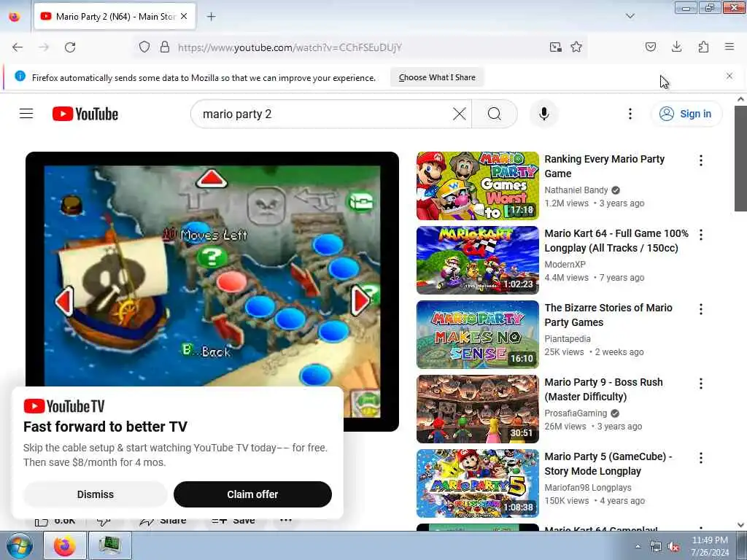Dismiss the Firefox data notification bar
Viewport: 747px width, 560px height.
click(729, 76)
